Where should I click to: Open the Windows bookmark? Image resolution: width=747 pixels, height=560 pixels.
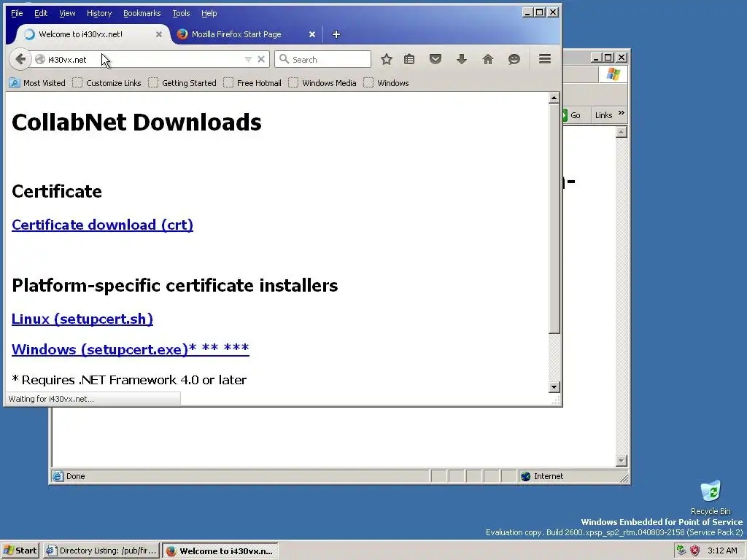pyautogui.click(x=386, y=83)
